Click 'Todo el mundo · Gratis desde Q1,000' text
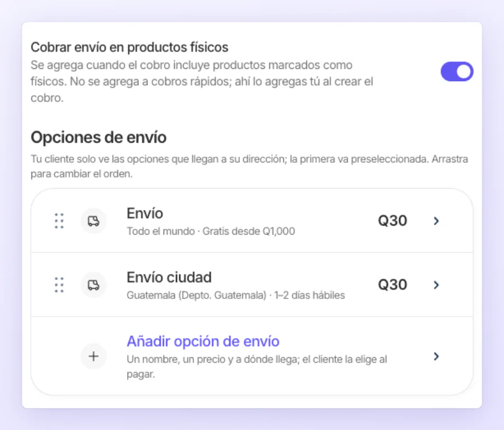This screenshot has width=504, height=430. [x=211, y=231]
